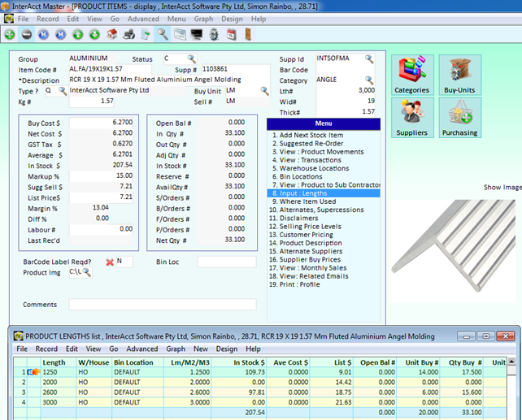Open the File menu in main window
Viewport: 522px width, 420px height.
pos(23,19)
